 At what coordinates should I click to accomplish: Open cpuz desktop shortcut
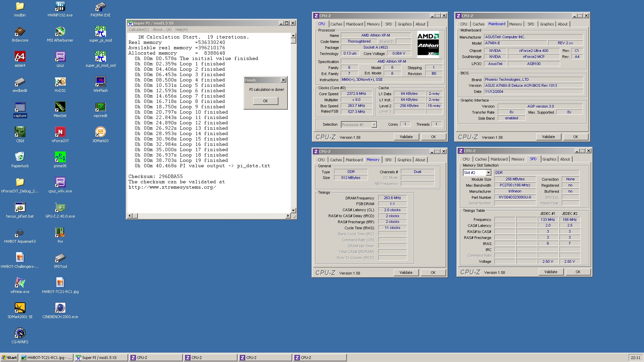click(60, 59)
